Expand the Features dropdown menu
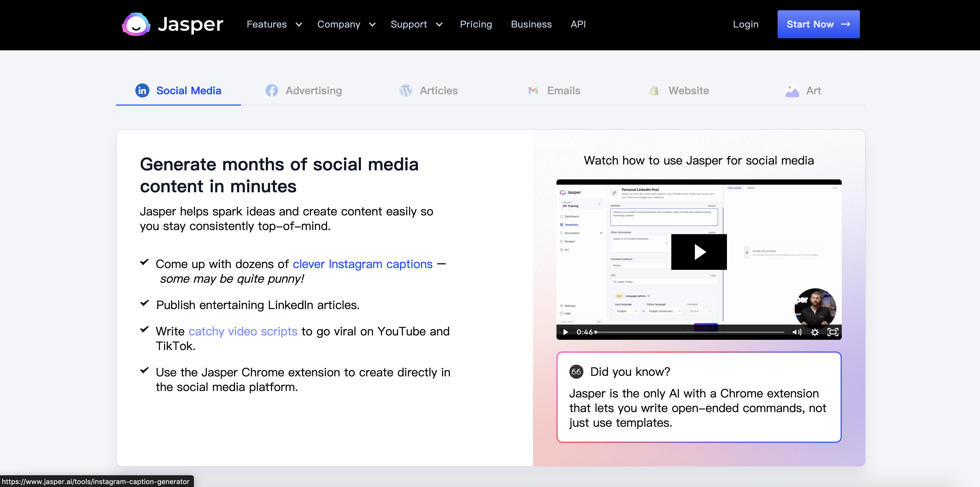 pyautogui.click(x=274, y=24)
